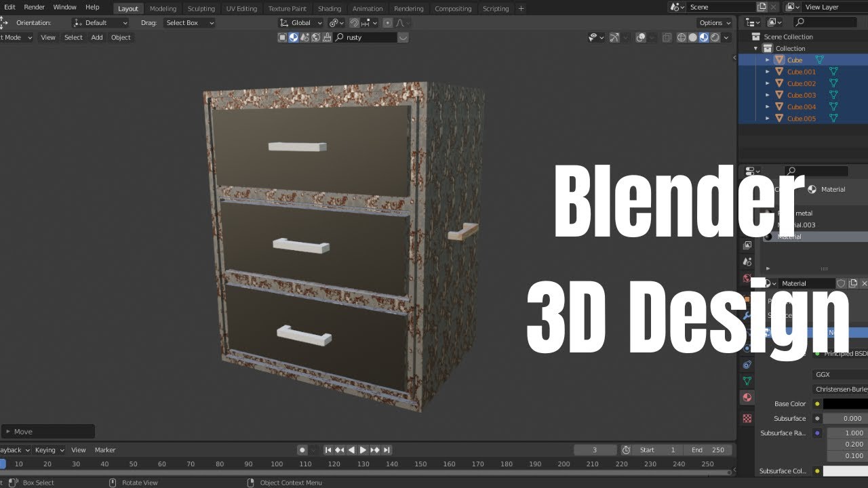
Task: Expand the Cube outliner item
Action: pyautogui.click(x=768, y=60)
